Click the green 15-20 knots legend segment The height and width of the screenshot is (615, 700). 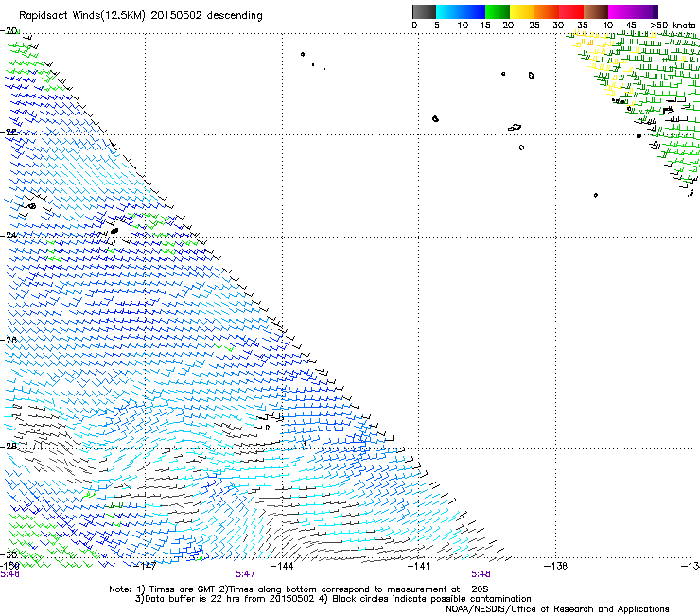(498, 11)
